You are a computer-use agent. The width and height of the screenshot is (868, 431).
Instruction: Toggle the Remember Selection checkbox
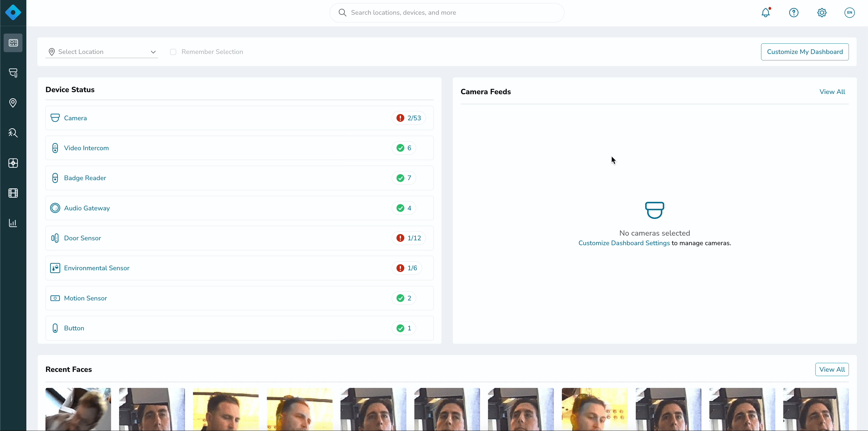[x=173, y=52]
